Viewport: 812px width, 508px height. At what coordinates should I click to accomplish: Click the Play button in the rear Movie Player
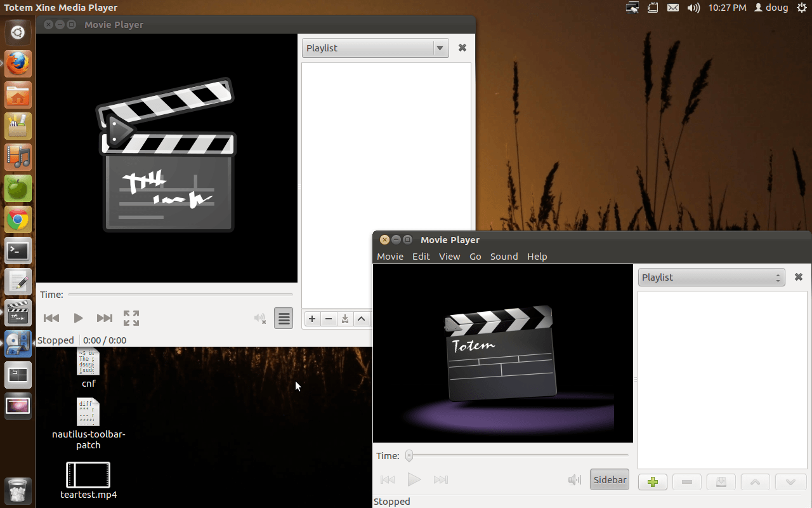coord(78,318)
